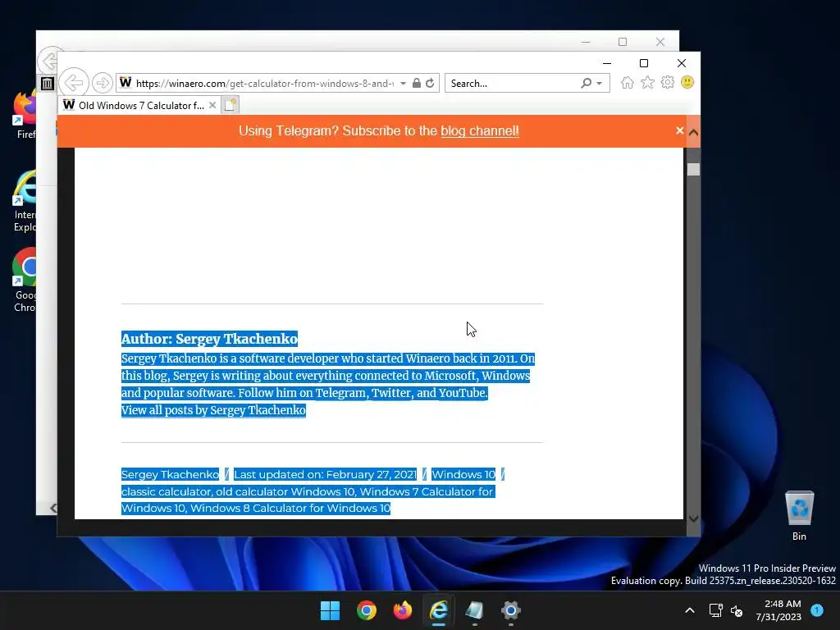Viewport: 840px width, 630px height.
Task: Open Tools menu via the gear icon
Action: [x=668, y=83]
